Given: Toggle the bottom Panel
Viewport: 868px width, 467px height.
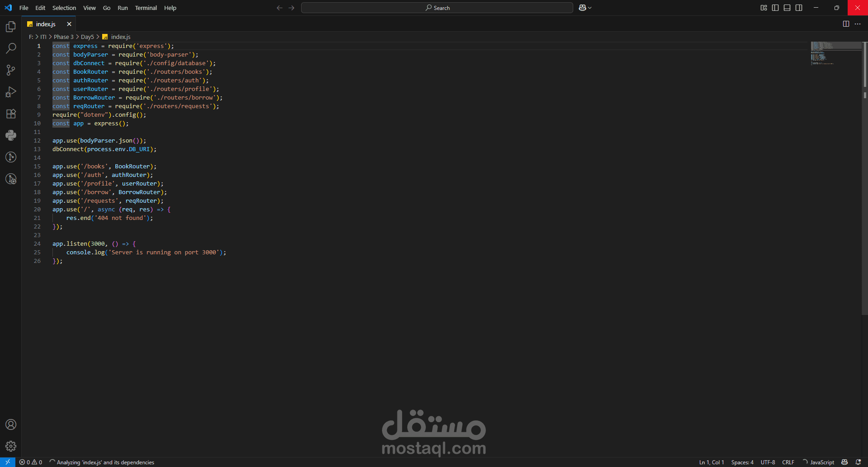Looking at the screenshot, I should (787, 8).
